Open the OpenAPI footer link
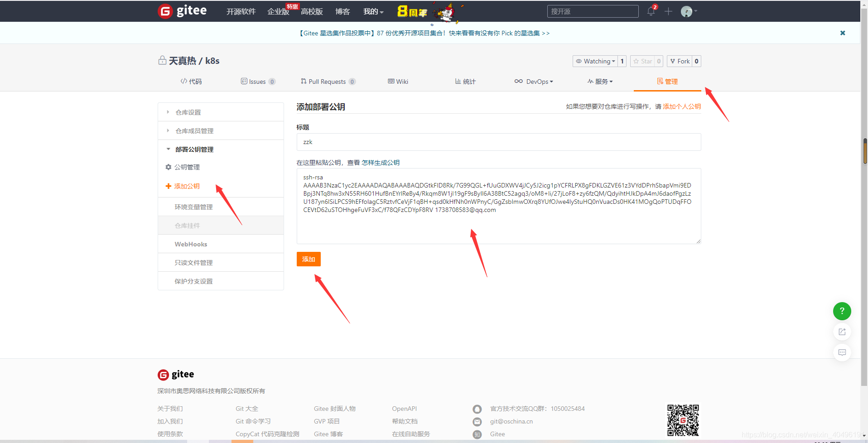 (404, 409)
